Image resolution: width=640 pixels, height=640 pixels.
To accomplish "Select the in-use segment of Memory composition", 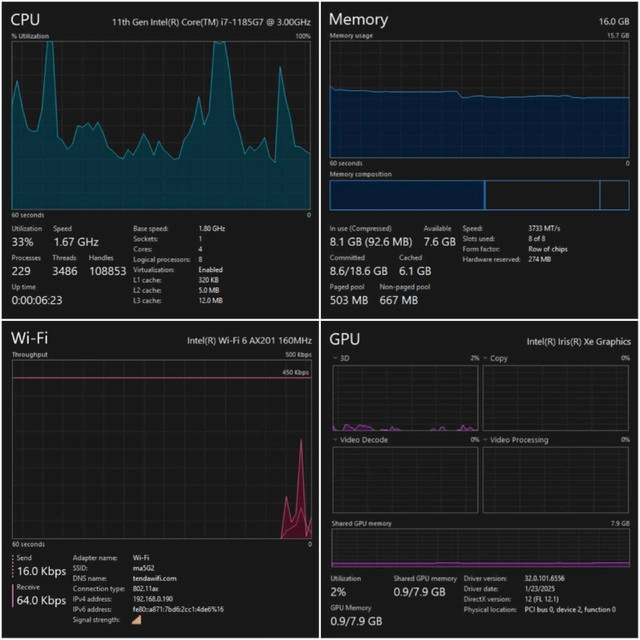I will point(406,195).
